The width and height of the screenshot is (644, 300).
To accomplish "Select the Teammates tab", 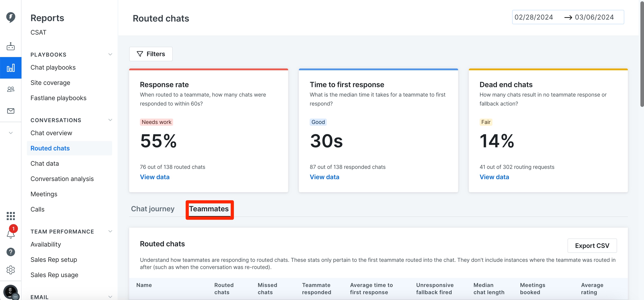I will tap(209, 209).
